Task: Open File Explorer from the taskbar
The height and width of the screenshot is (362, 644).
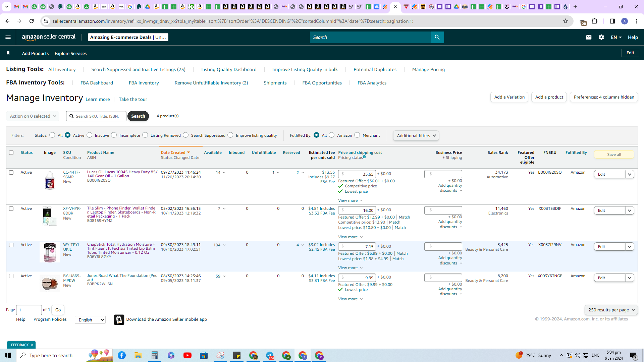Action: 138,355
